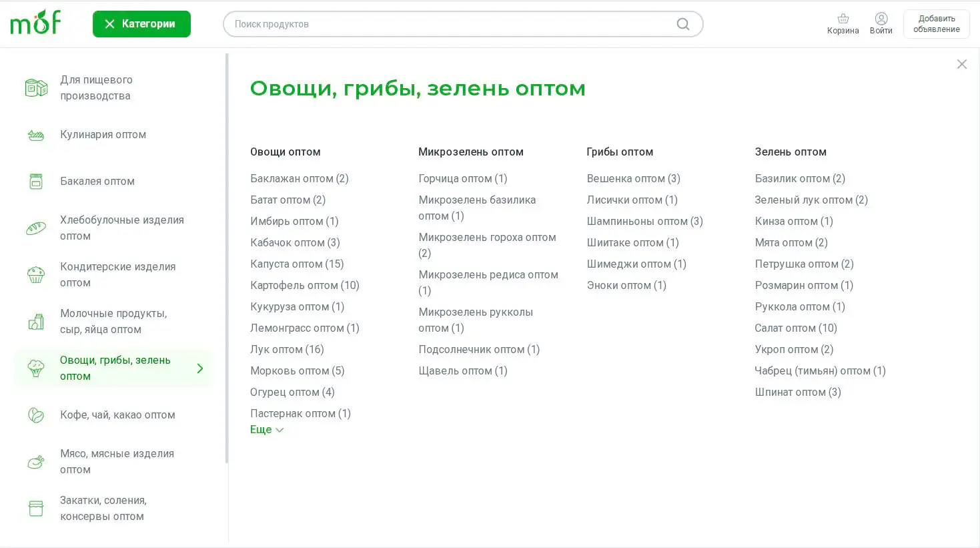This screenshot has height=548, width=980.
Task: Expand more vegetables via Еще
Action: point(267,430)
